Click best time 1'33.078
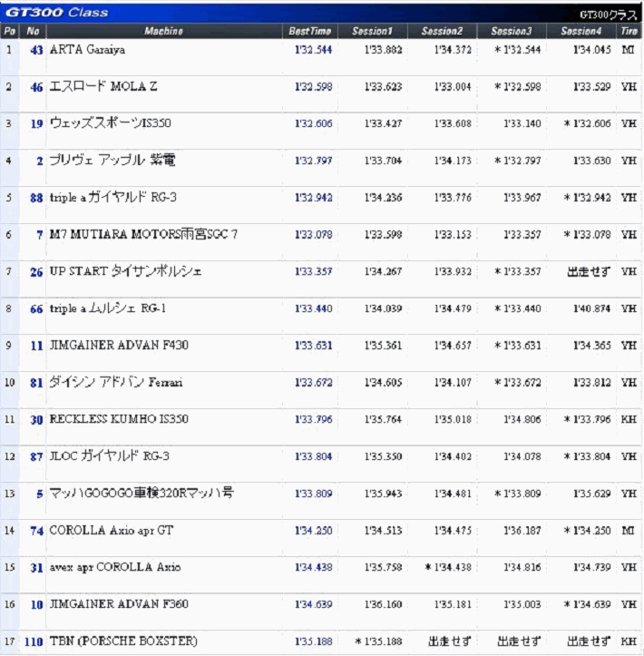644x656 pixels. click(313, 234)
